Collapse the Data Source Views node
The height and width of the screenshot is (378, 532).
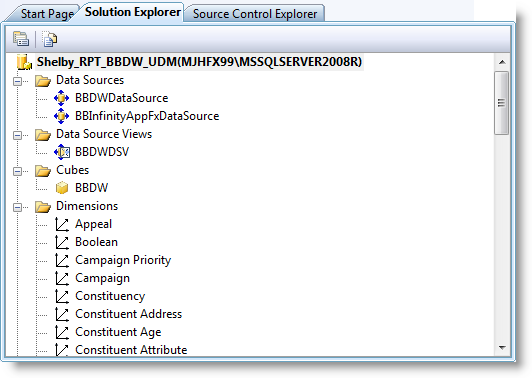coord(17,135)
